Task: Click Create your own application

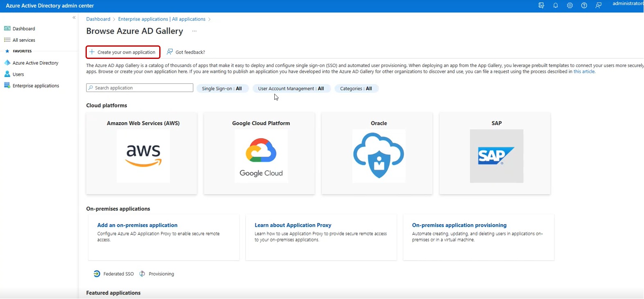Action: pyautogui.click(x=123, y=52)
